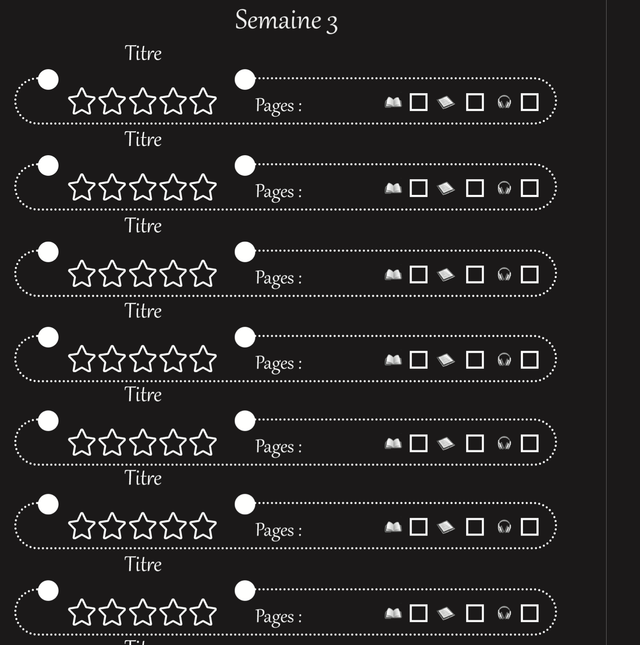This screenshot has height=645, width=640.
Task: Click the left white circle in the first row
Action: [x=47, y=80]
